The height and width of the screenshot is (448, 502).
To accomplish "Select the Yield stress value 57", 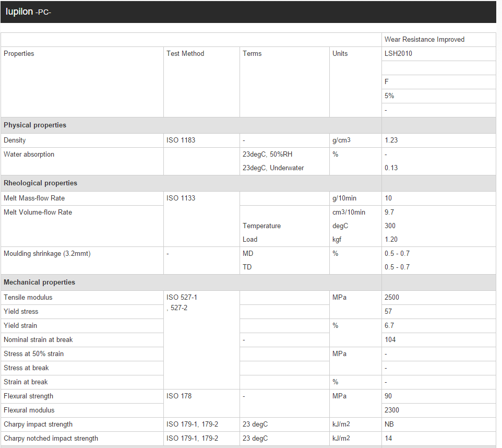I will [x=388, y=312].
